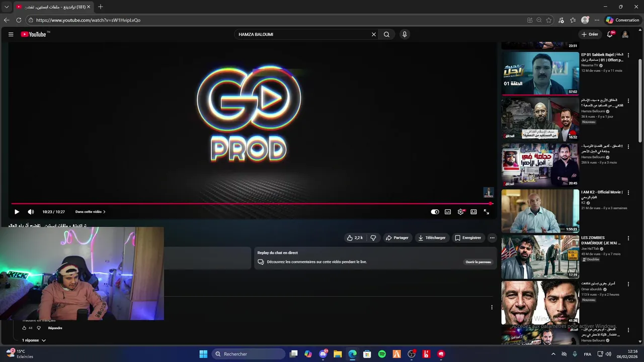Open options for 'LES ZOMBIES D'AMÉRIQUE' video
The width and height of the screenshot is (644, 362).
click(x=628, y=238)
